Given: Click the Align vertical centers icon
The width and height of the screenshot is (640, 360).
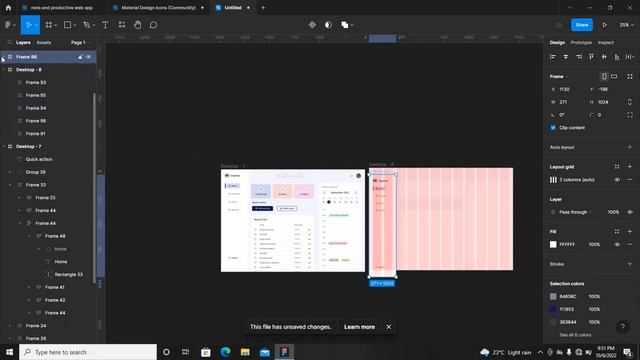Looking at the screenshot, I should coord(604,57).
